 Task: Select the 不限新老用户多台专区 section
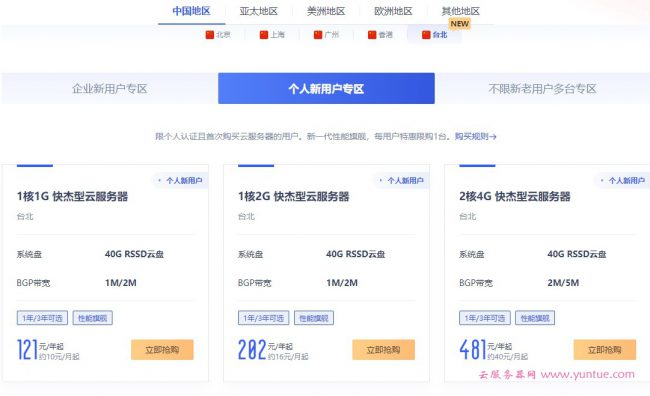[x=542, y=88]
